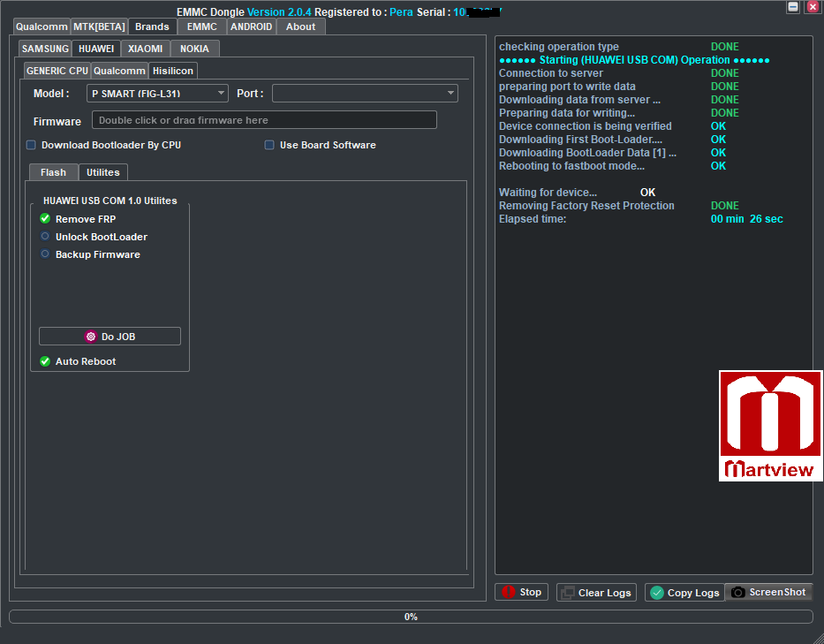Click the ScreenShot camera icon
Viewport: 824px width, 644px height.
click(x=737, y=593)
